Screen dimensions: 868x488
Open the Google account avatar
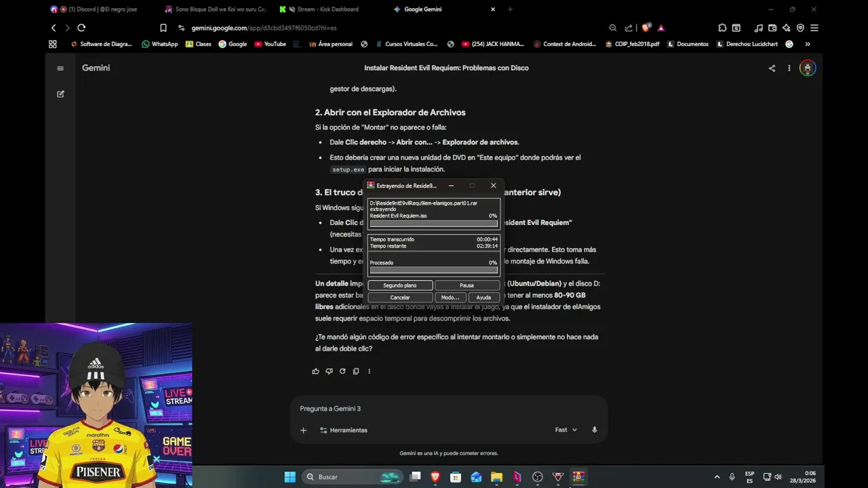[x=807, y=68]
